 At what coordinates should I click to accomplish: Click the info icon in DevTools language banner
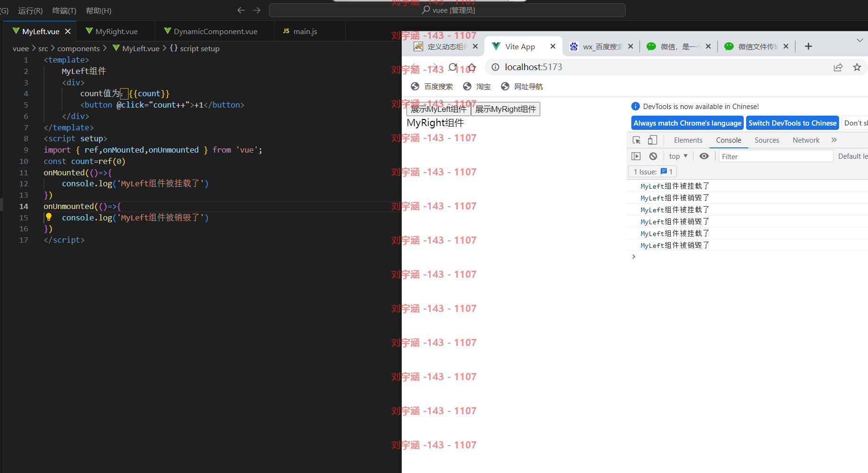[636, 106]
